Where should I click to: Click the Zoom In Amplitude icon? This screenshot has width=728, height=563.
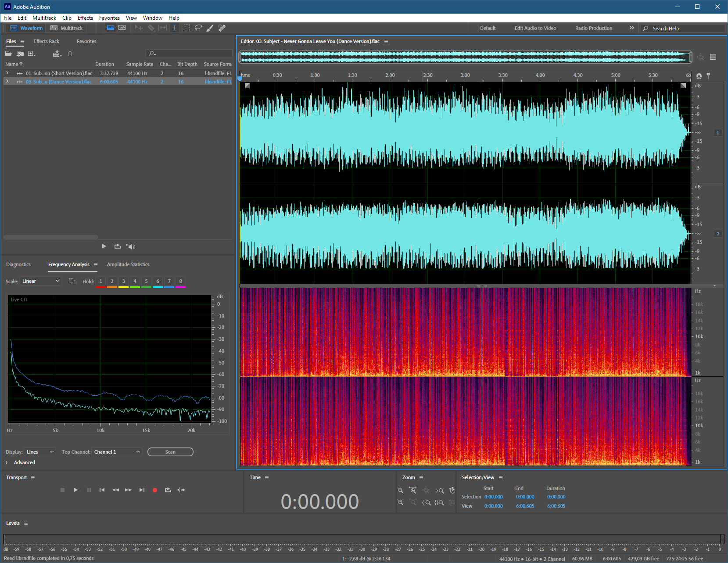pyautogui.click(x=400, y=490)
